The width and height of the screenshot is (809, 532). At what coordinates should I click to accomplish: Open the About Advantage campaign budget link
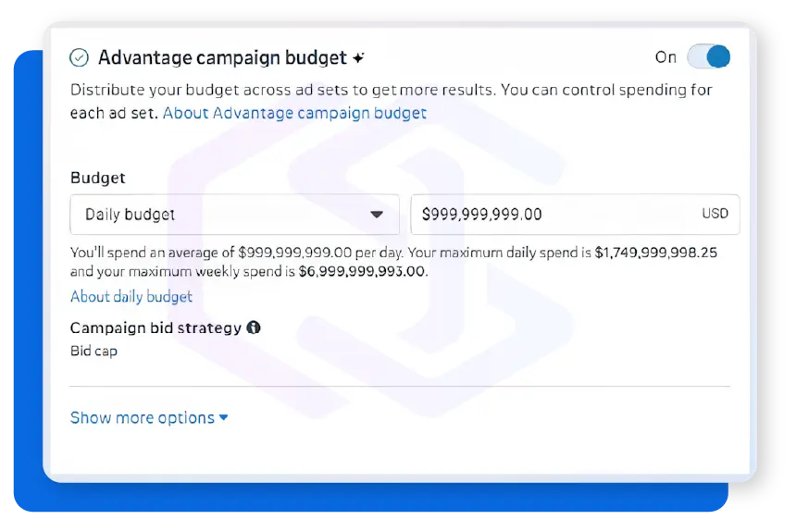(x=294, y=113)
